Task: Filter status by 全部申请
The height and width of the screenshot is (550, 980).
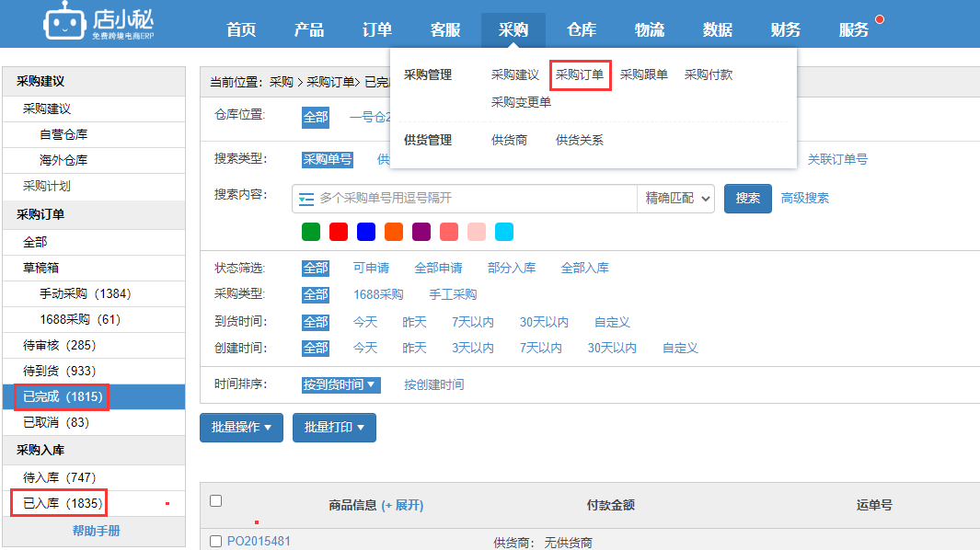Action: point(438,269)
